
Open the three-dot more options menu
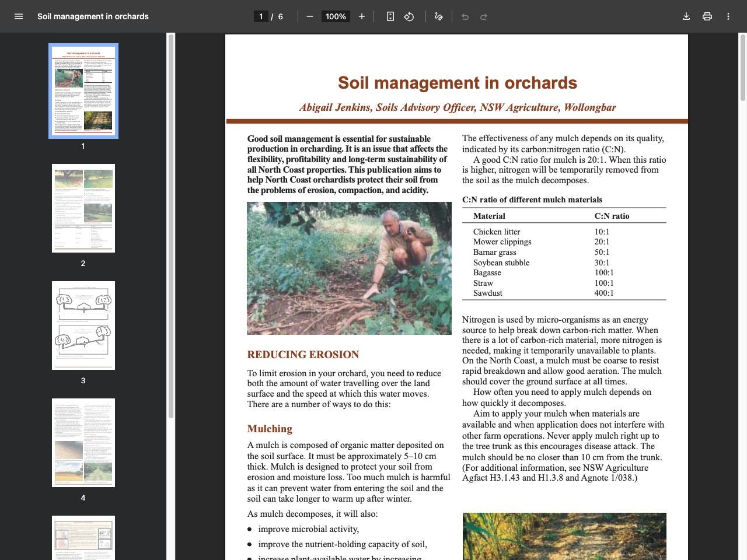click(728, 16)
